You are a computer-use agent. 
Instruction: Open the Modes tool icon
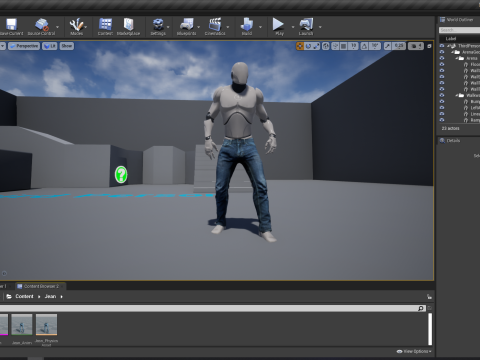pyautogui.click(x=76, y=27)
